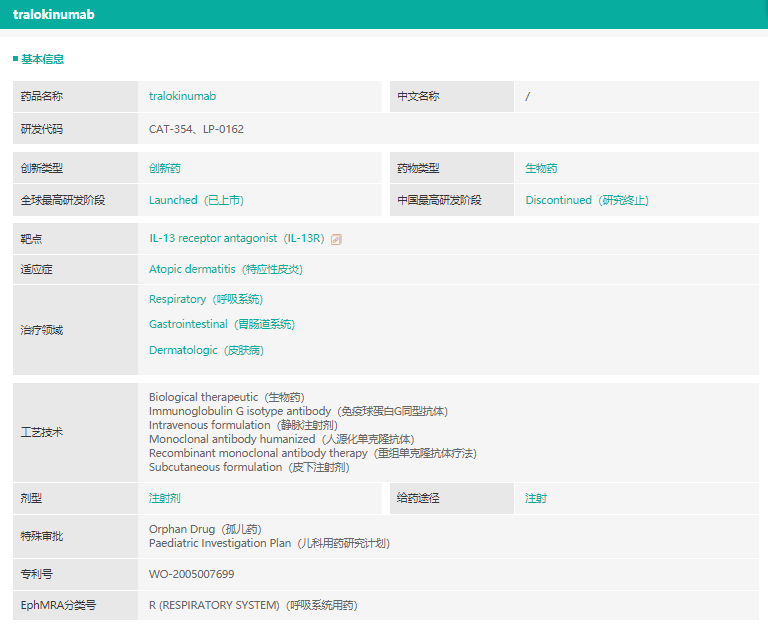Screen dimensions: 768x632
Task: Click Paediatric Investigation Plan text
Action: point(269,543)
